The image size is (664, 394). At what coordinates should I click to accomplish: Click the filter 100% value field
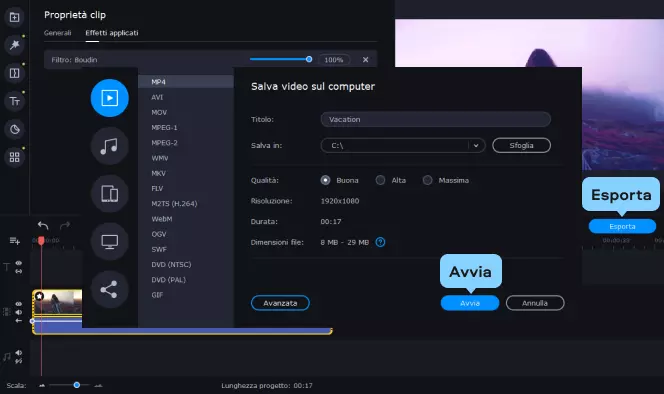point(334,60)
